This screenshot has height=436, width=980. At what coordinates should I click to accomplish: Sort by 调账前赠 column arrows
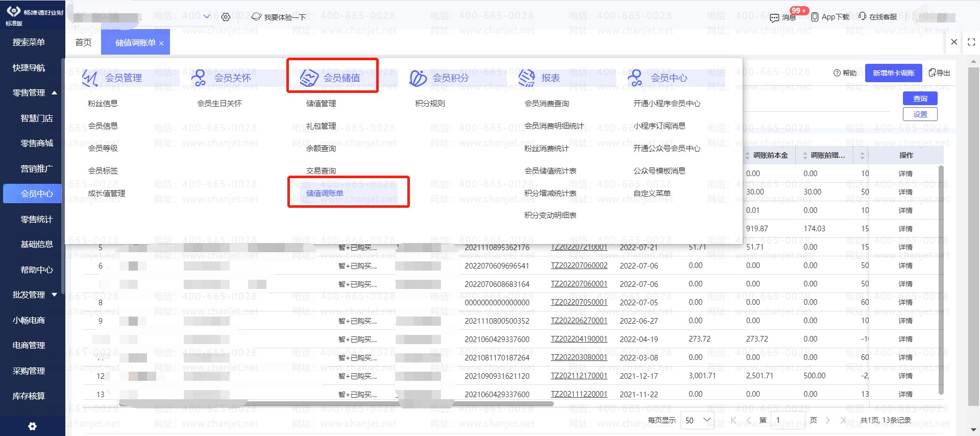pyautogui.click(x=805, y=155)
